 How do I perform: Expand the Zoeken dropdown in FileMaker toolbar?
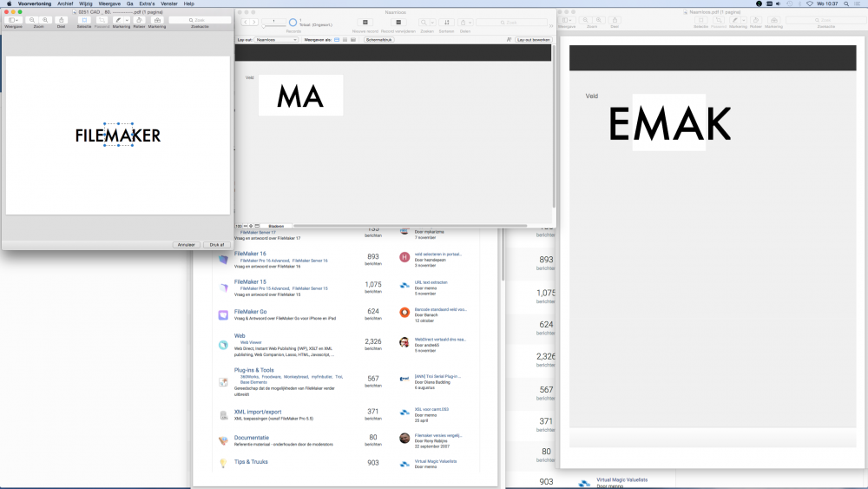[434, 22]
